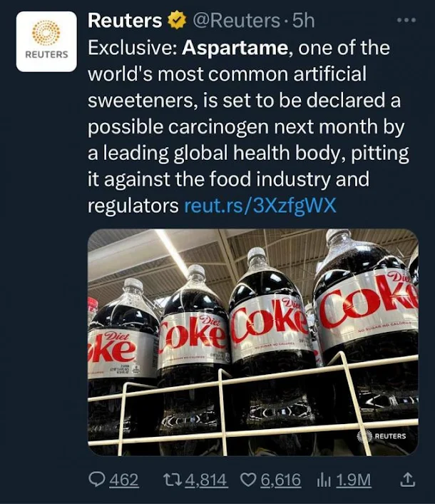435x504 pixels.
Task: Click the 4,814 retweets count
Action: (x=206, y=480)
